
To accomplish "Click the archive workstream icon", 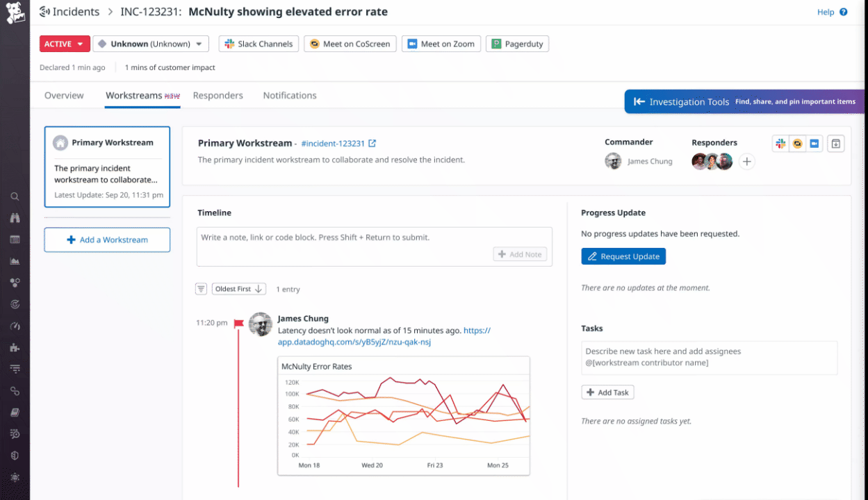I will (x=836, y=144).
